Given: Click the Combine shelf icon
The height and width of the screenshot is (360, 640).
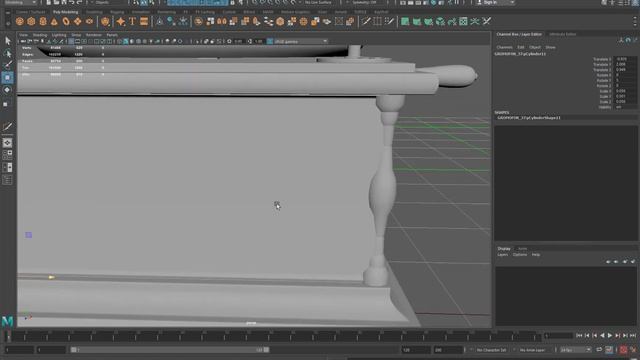Looking at the screenshot, I should click(x=198, y=22).
